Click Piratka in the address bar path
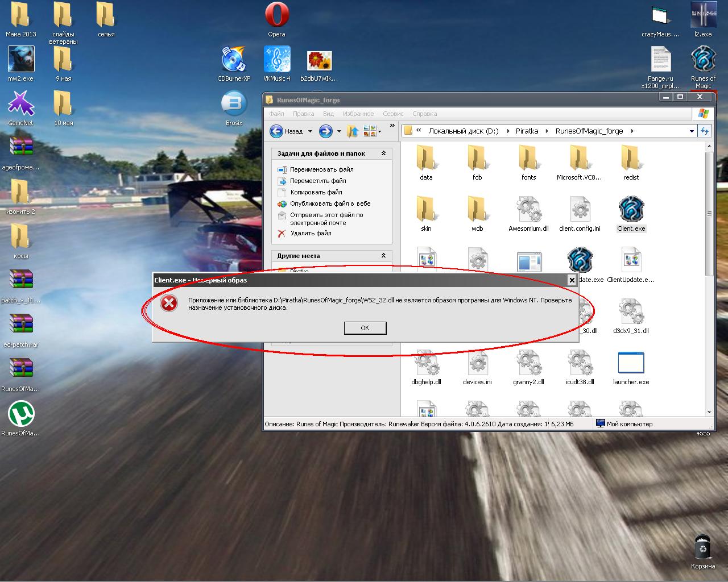This screenshot has height=582, width=728. pyautogui.click(x=527, y=131)
